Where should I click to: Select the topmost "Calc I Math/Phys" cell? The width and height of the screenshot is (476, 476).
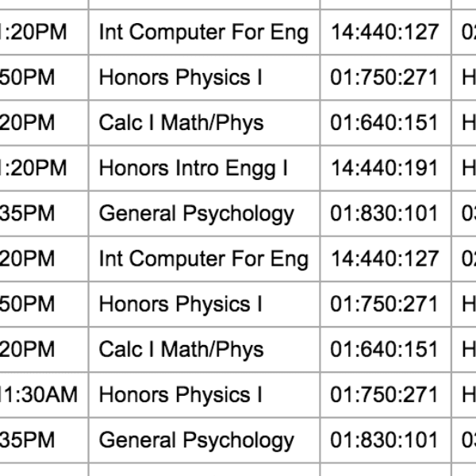(x=181, y=123)
